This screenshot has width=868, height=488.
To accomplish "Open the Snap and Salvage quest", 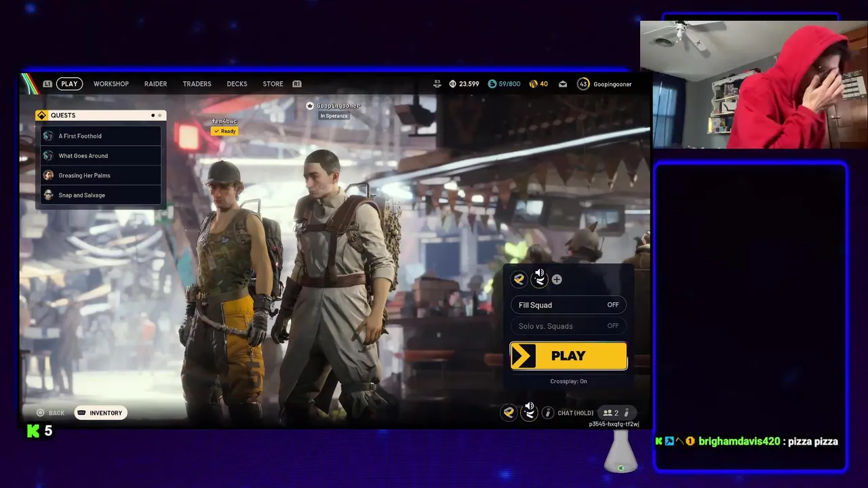I will click(x=101, y=195).
